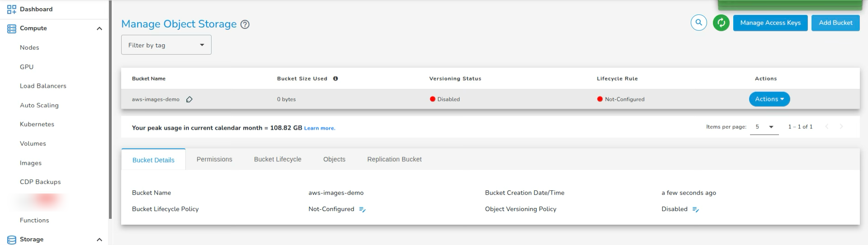Open the Filter by tag dropdown
The image size is (868, 245).
click(166, 45)
